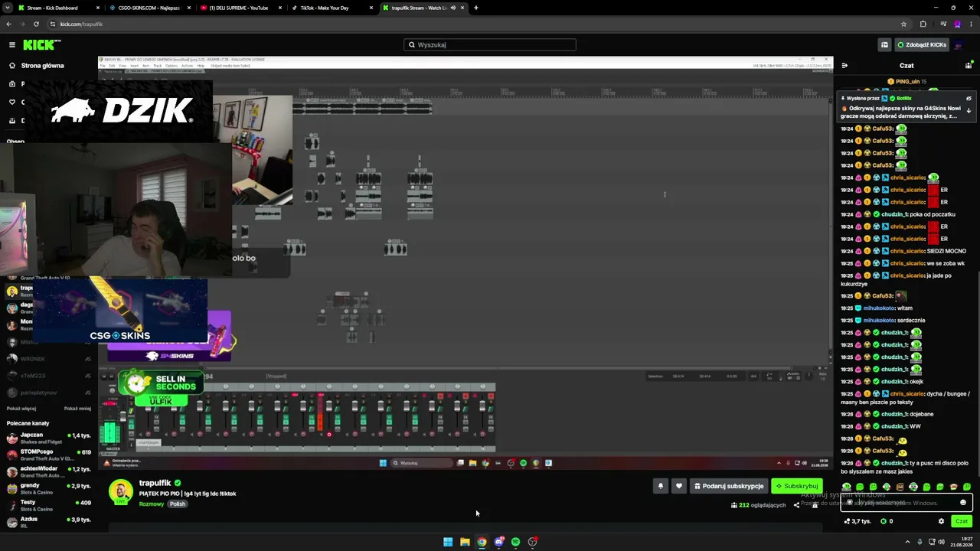Open the Windows Start menu

click(x=448, y=542)
